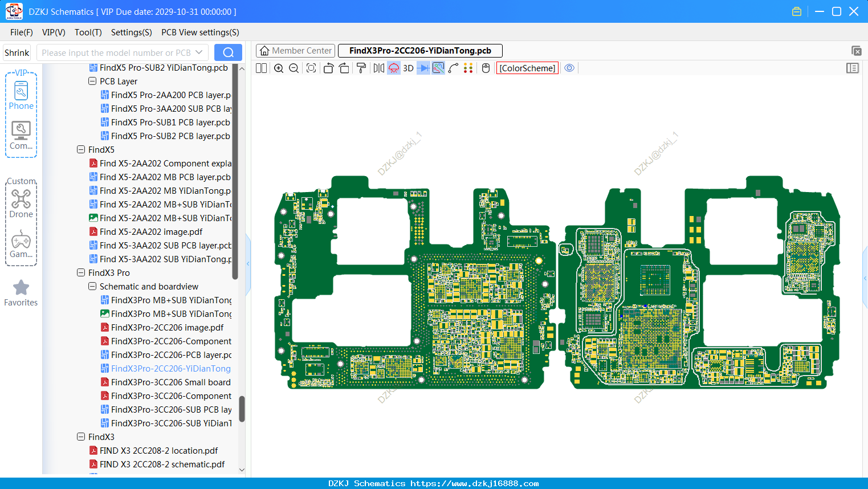Open Find X5-2AA202 Component PDF

click(x=160, y=164)
